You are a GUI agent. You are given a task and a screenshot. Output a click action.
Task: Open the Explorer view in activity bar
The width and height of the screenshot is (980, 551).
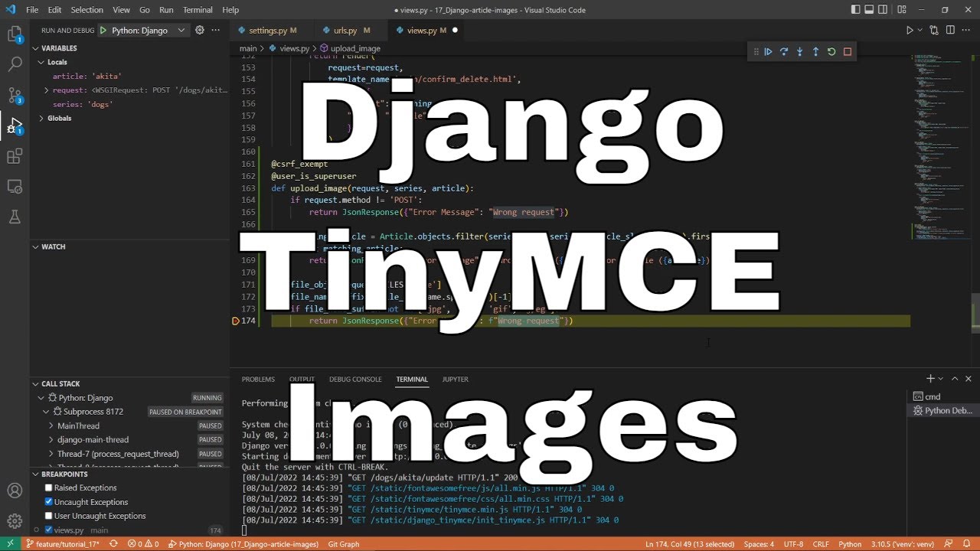tap(15, 35)
